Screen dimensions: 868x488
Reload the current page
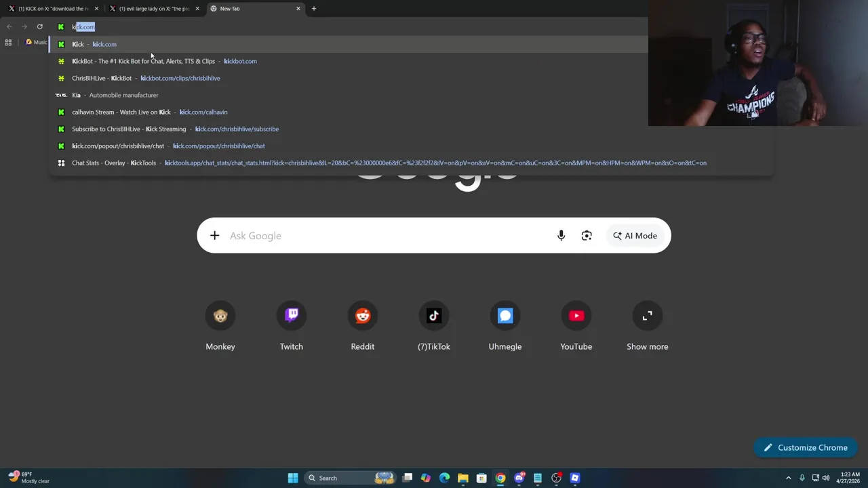[x=40, y=27]
